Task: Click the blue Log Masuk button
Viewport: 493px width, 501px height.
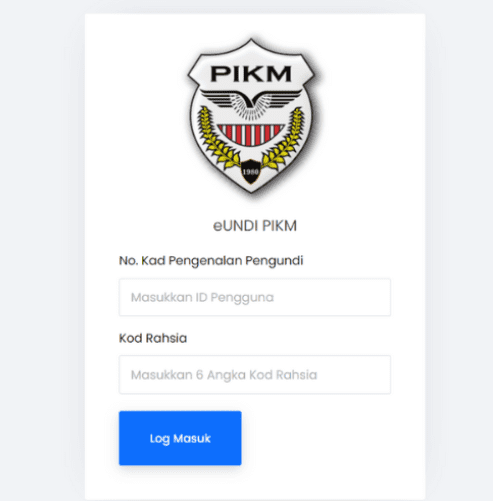Action: 180,438
